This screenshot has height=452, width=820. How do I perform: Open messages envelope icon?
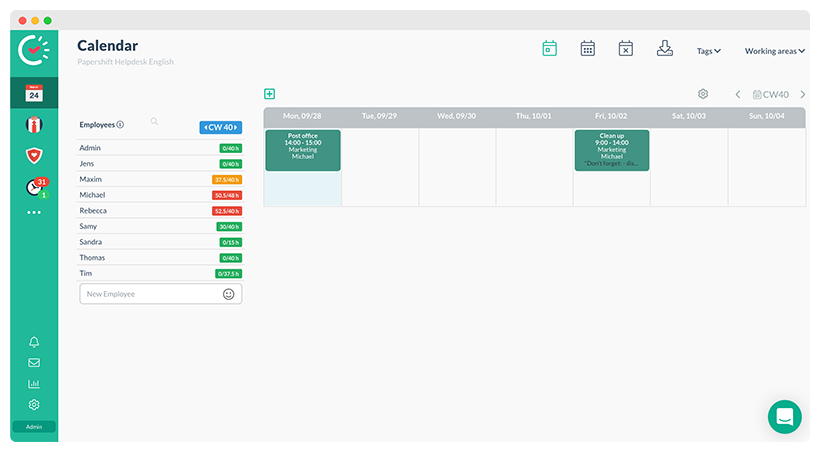[34, 363]
